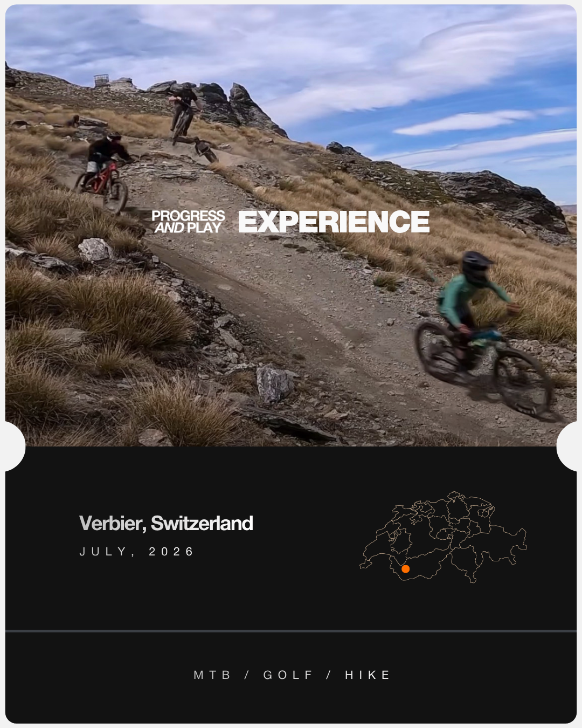
Task: Select the highlighted HIKE activity label
Action: [x=368, y=675]
